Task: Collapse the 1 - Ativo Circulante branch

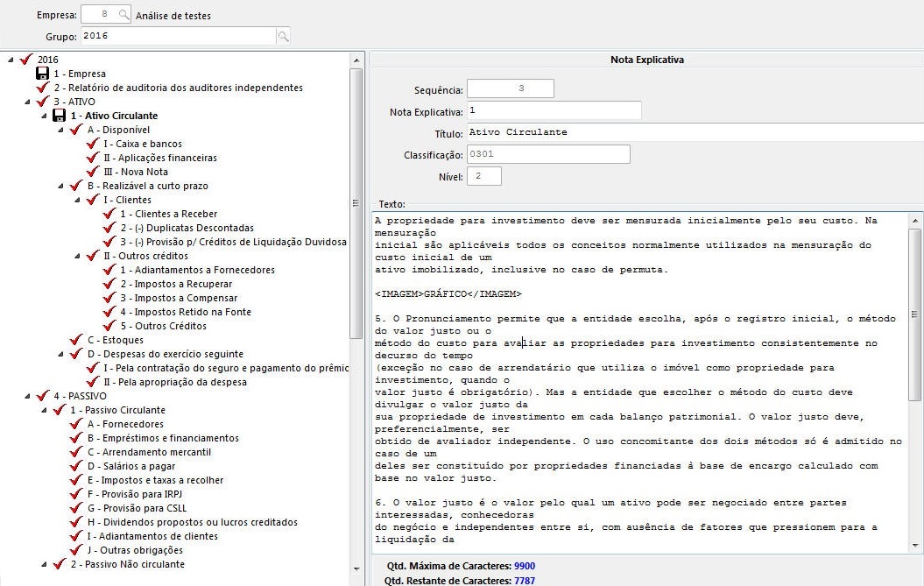Action: 44,116
